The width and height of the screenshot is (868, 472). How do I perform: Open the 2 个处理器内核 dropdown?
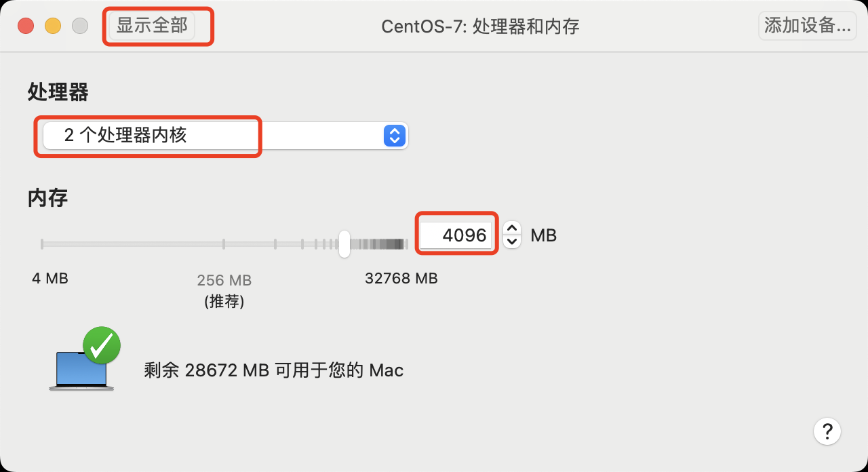pyautogui.click(x=225, y=136)
